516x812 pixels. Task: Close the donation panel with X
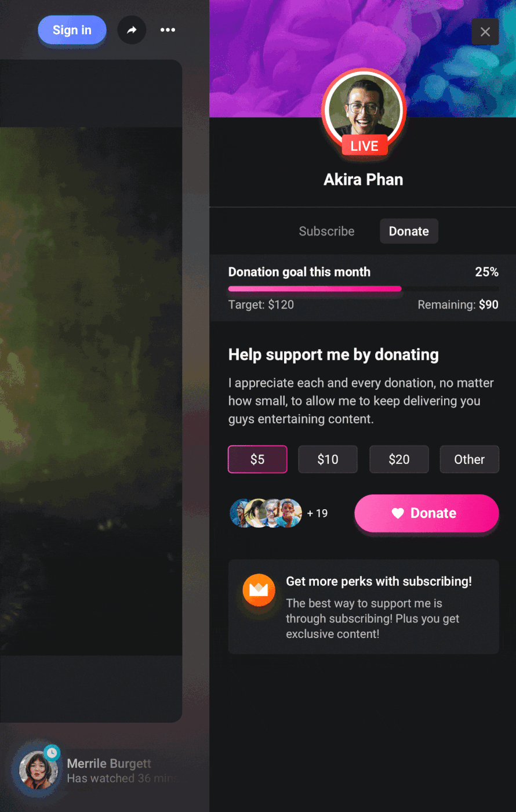coord(485,32)
